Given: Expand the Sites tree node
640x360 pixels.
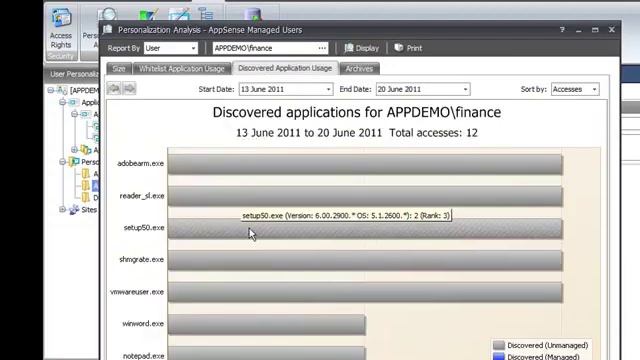Looking at the screenshot, I should pos(62,210).
